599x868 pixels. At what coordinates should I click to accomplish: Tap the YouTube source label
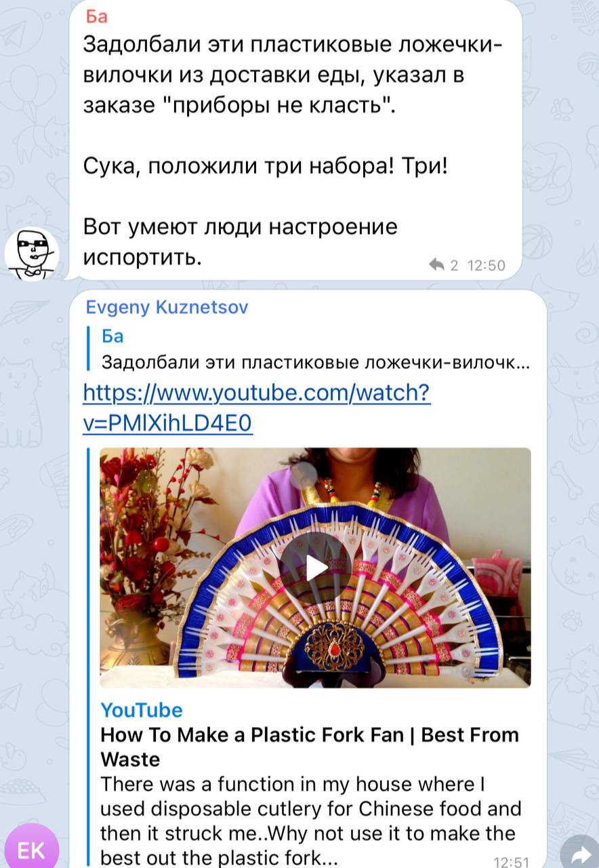[x=142, y=710]
